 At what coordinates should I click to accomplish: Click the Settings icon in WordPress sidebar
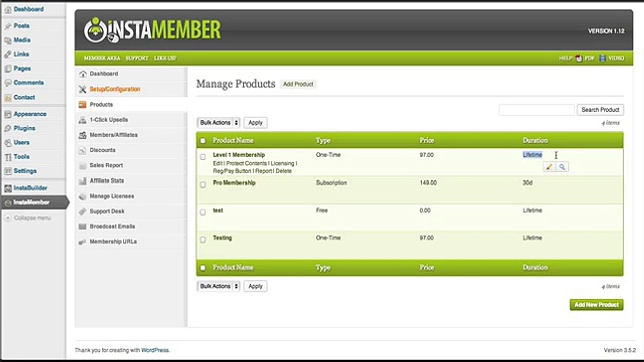(x=8, y=171)
